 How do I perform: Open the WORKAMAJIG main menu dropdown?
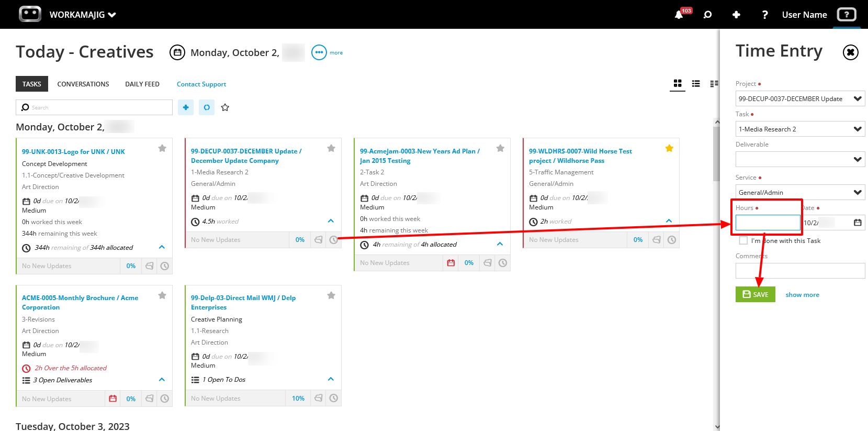coord(83,15)
